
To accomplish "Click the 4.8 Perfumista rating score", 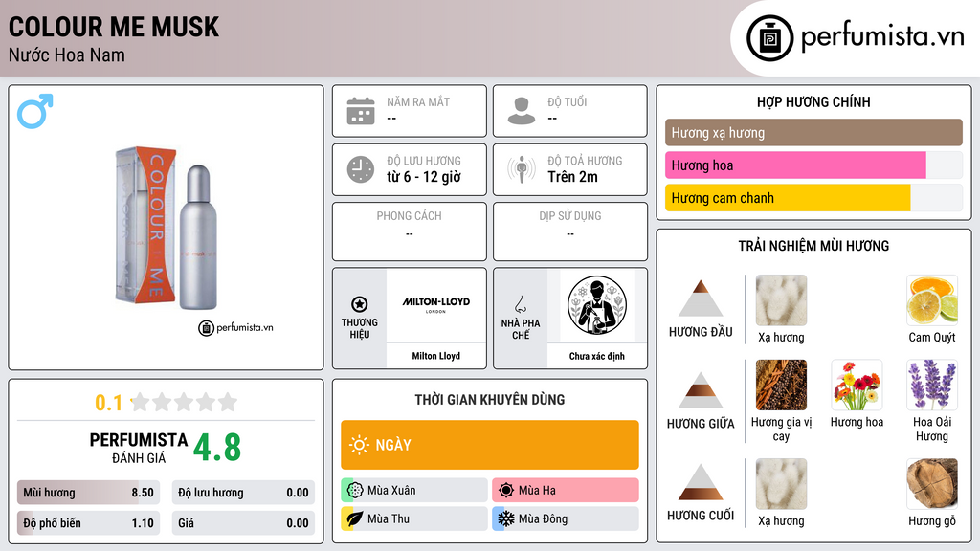I will [x=217, y=448].
